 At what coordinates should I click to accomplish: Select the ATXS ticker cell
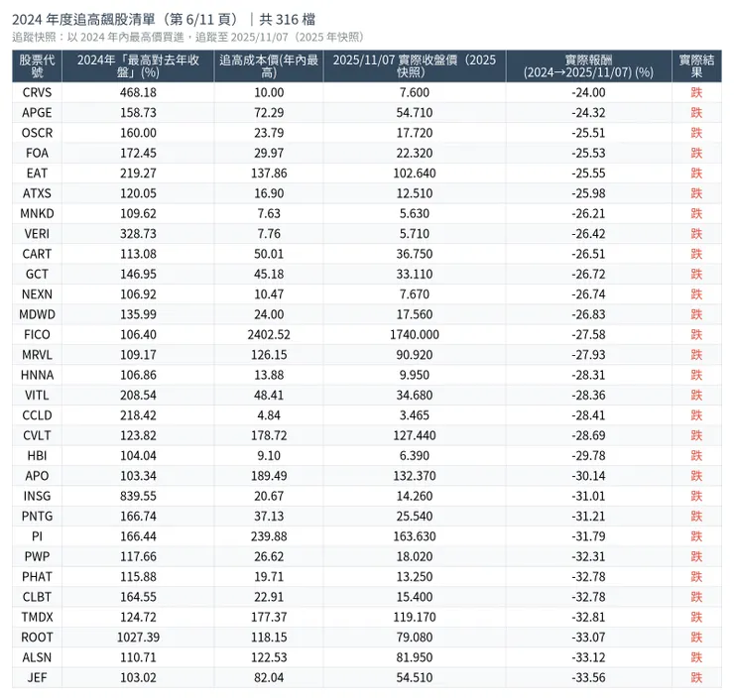pyautogui.click(x=37, y=193)
